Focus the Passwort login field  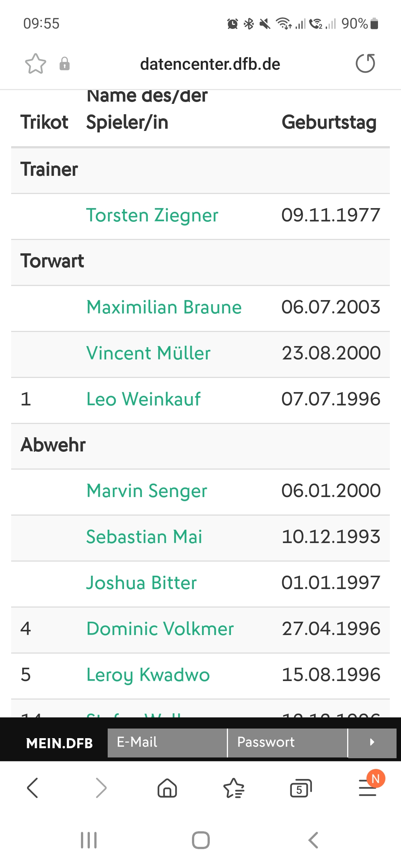click(x=287, y=743)
